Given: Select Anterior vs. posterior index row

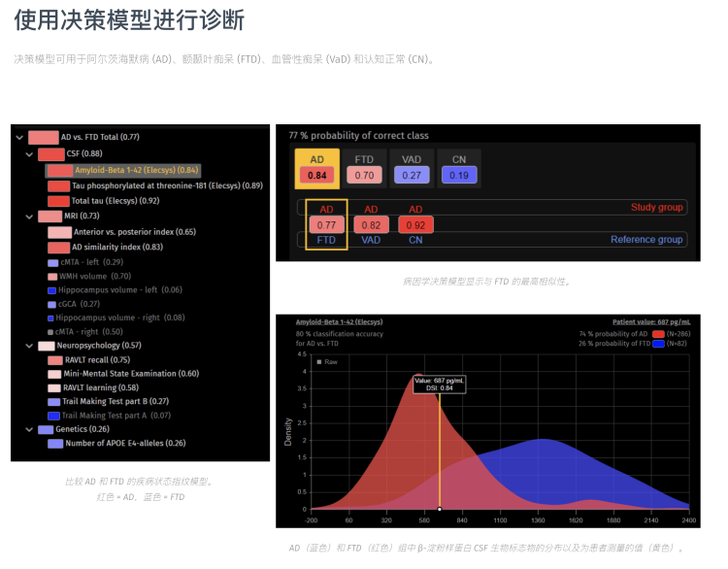Looking at the screenshot, I should click(121, 232).
